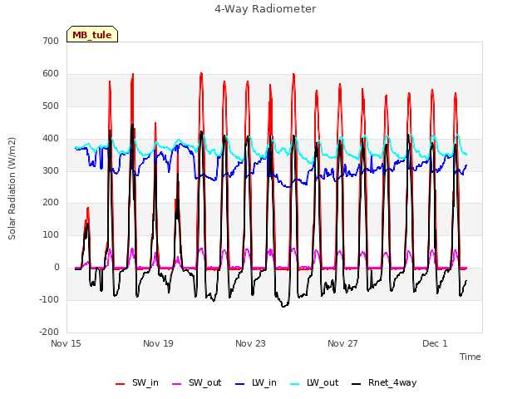
Task: Click the 100 y-axis tick label
Action: coord(51,234)
